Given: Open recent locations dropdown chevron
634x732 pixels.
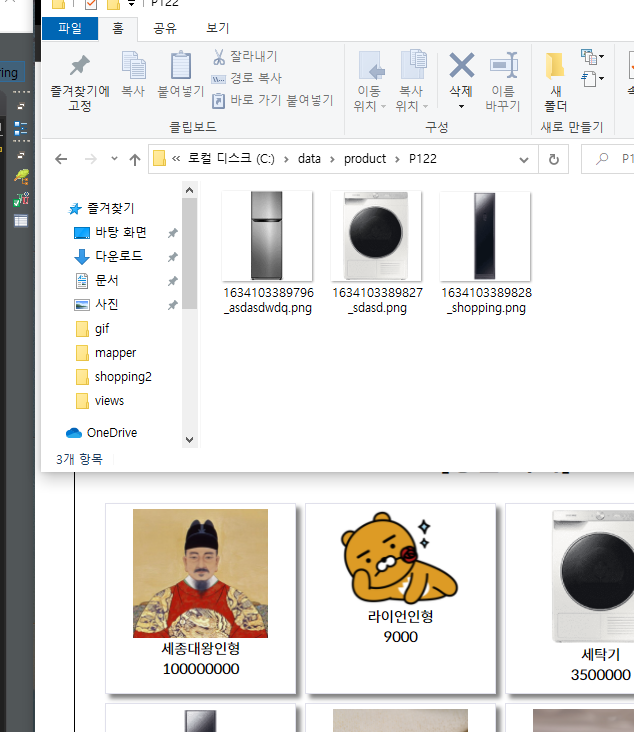Looking at the screenshot, I should (114, 159).
